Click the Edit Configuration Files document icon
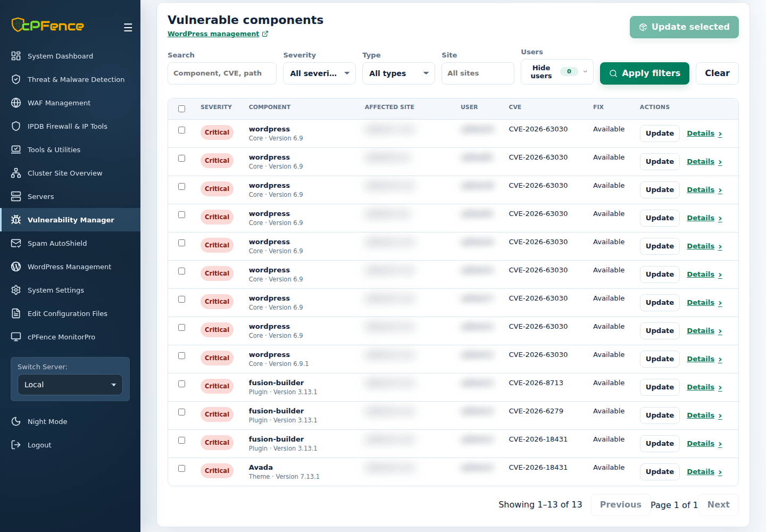This screenshot has height=532, width=766. [16, 313]
